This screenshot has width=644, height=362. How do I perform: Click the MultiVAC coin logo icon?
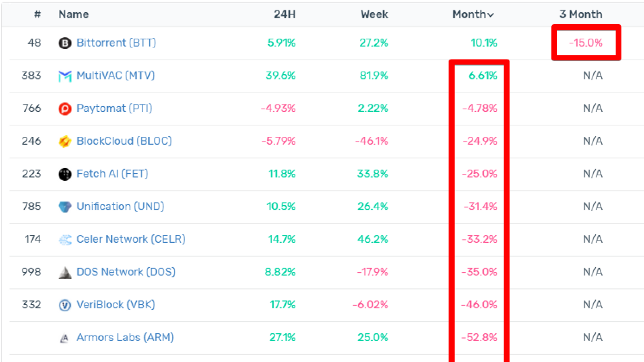[x=65, y=76]
